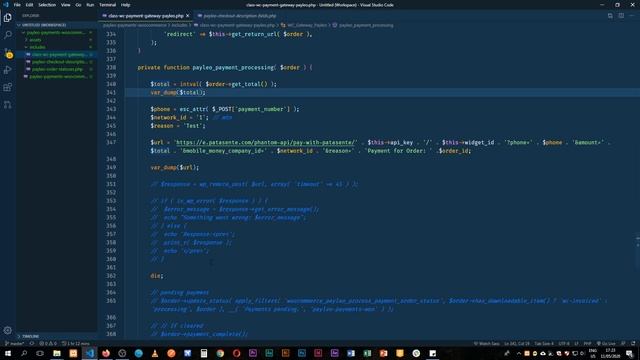Collapse the payleo-payments-woocommerce root folder
Viewport: 640px width, 360px height.
56,32
